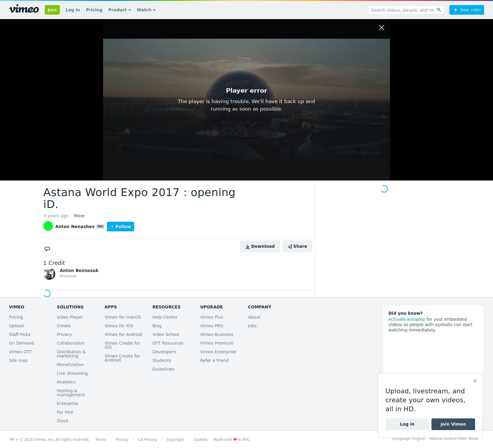Open the Pricing page from header
Viewport: 493px width, 448px height.
coord(94,10)
